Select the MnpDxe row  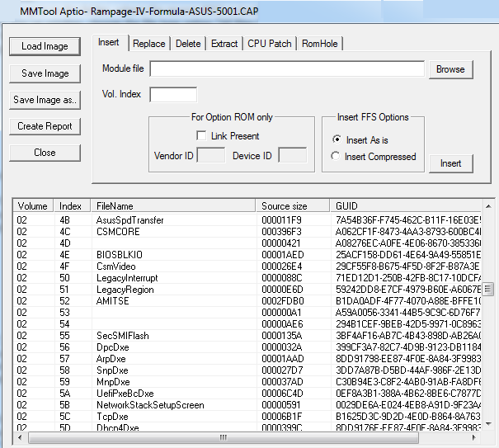pos(247,382)
